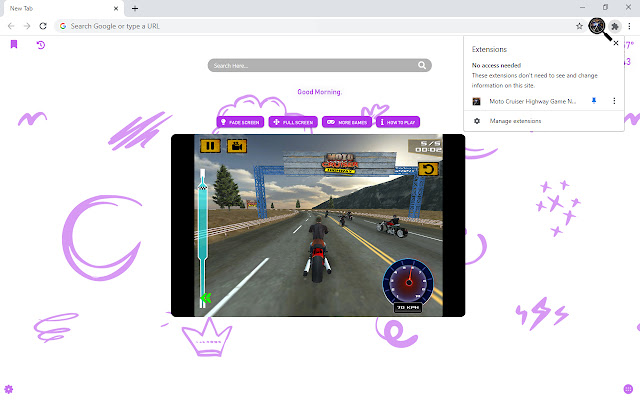Image resolution: width=640 pixels, height=400 pixels.
Task: Restart the race with the yellow arrow
Action: click(428, 169)
